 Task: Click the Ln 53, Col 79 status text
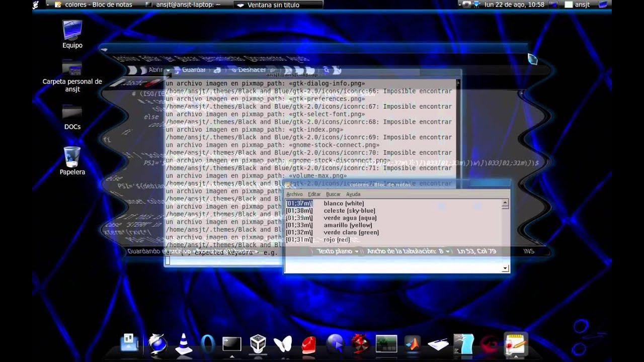coord(476,251)
